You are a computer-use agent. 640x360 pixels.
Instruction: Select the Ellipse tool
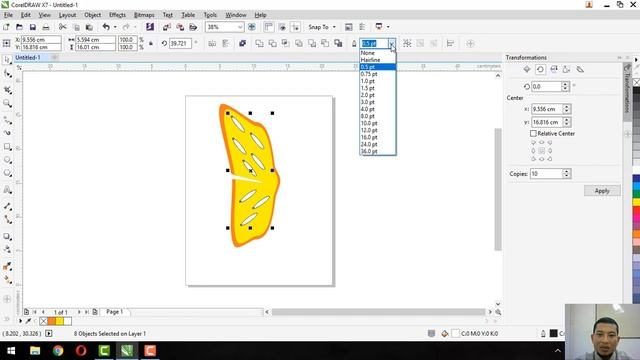[7, 160]
